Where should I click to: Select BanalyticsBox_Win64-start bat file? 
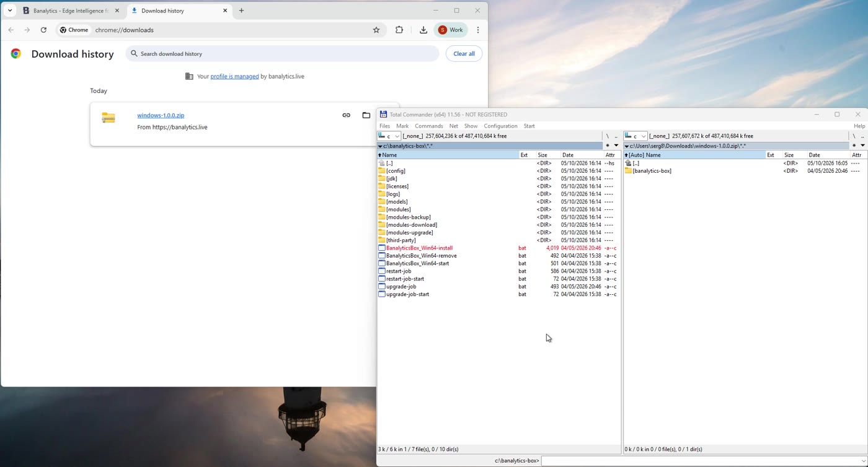point(417,263)
